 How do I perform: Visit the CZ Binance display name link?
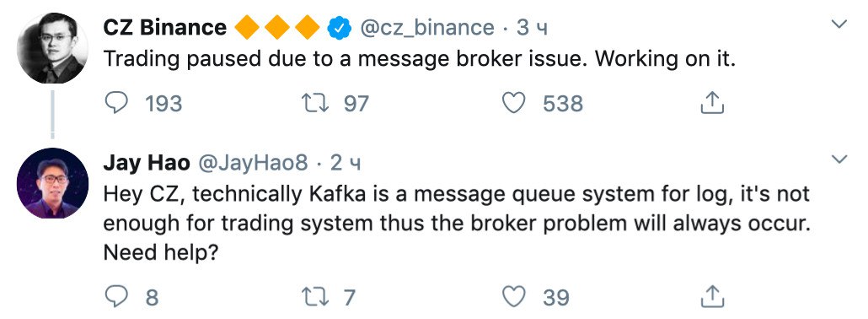click(x=165, y=27)
